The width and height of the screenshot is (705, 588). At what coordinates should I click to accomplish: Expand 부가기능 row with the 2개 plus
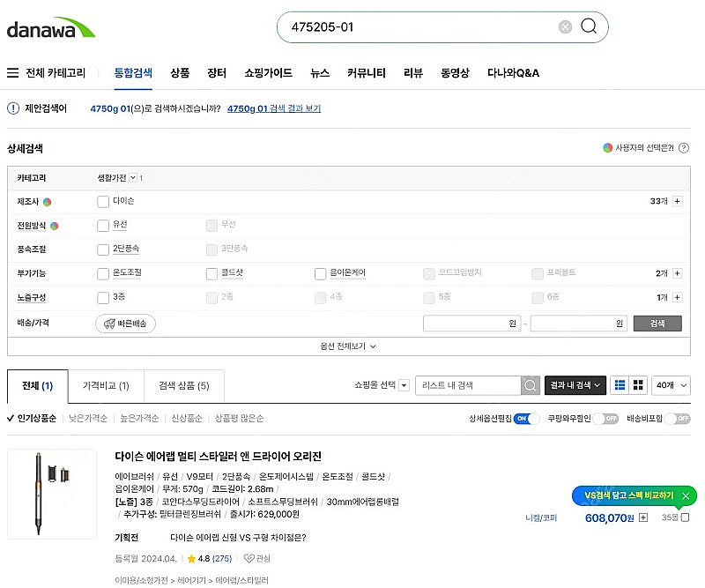pos(678,273)
